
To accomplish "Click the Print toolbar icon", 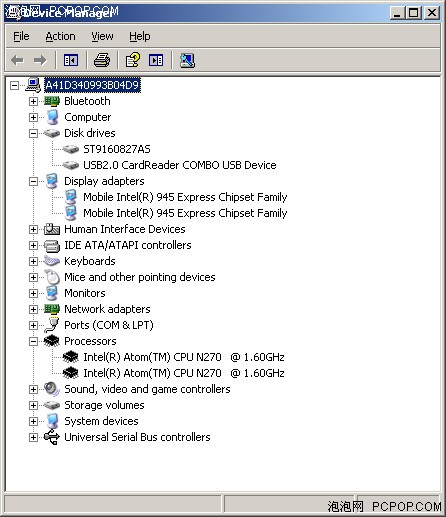I will pyautogui.click(x=102, y=60).
